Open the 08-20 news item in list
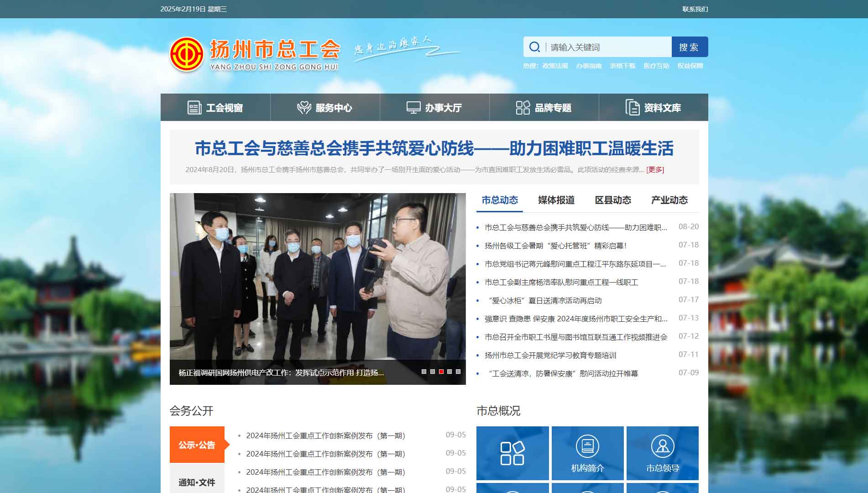Viewport: 868px width, 493px height. 576,227
